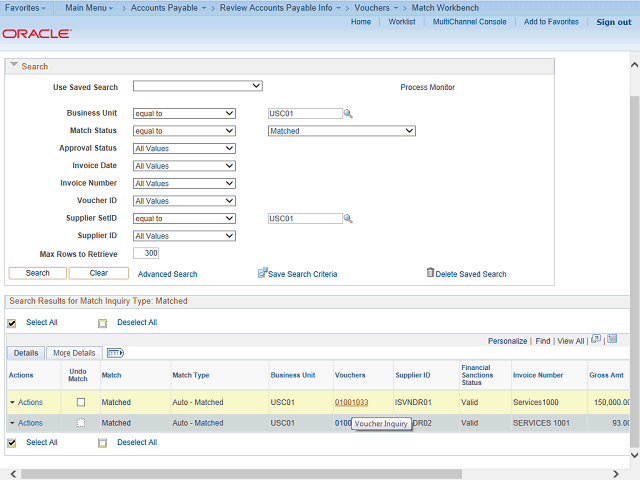Collapse the Search section triangle
Viewport: 640px width, 480px height.
coord(14,66)
